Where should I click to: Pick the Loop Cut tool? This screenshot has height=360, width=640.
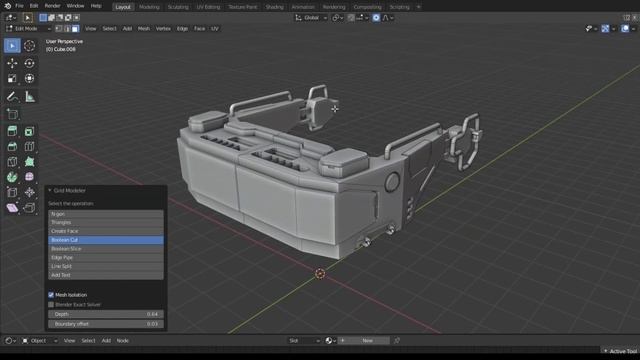[29, 147]
